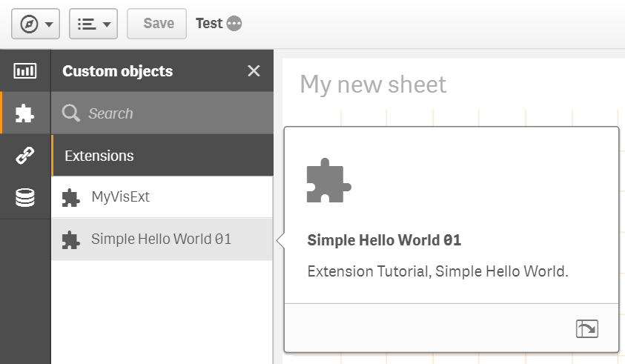Click the Test app title
This screenshot has width=625, height=364.
(208, 24)
